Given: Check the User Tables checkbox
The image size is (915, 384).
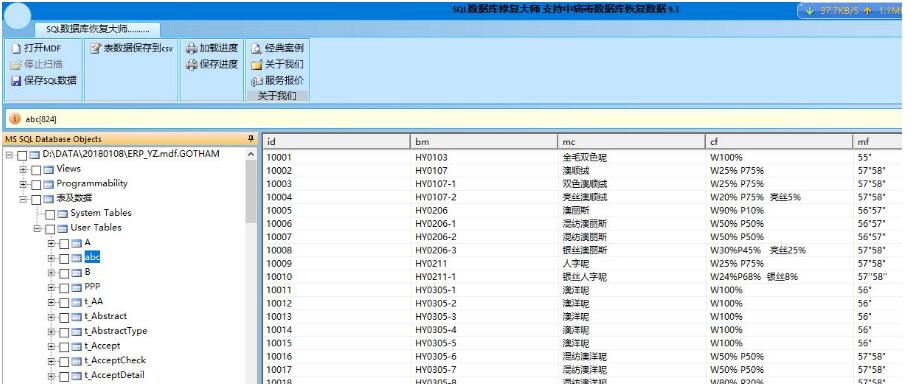Looking at the screenshot, I should pos(50,229).
